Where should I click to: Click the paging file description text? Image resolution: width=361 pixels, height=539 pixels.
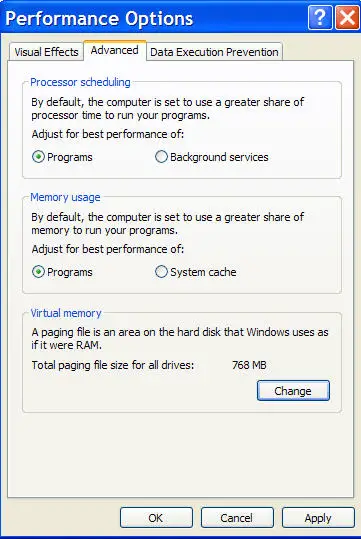pos(180,339)
